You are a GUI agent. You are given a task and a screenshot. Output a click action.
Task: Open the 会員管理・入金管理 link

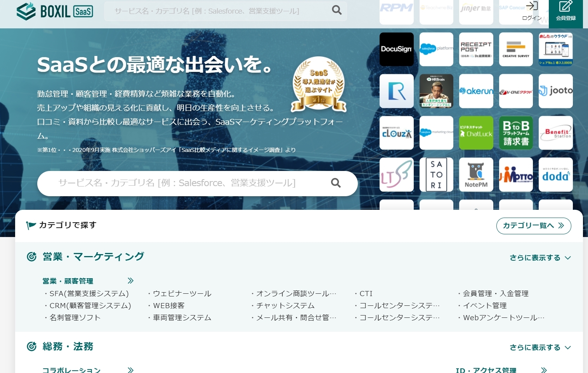(x=496, y=293)
